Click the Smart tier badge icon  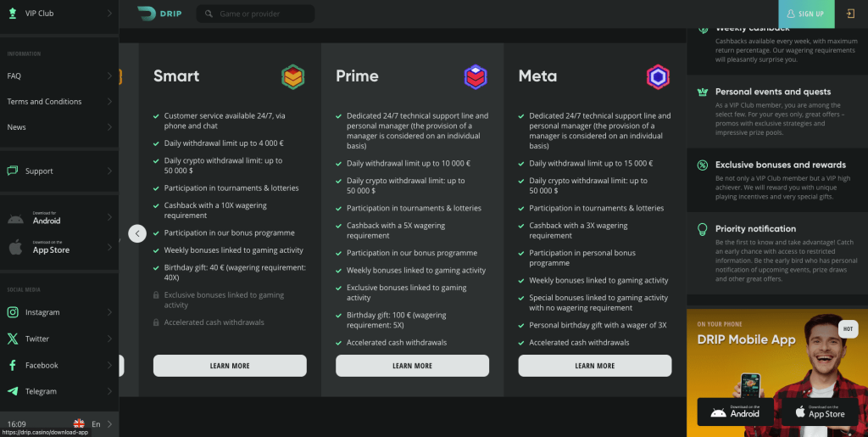click(293, 77)
